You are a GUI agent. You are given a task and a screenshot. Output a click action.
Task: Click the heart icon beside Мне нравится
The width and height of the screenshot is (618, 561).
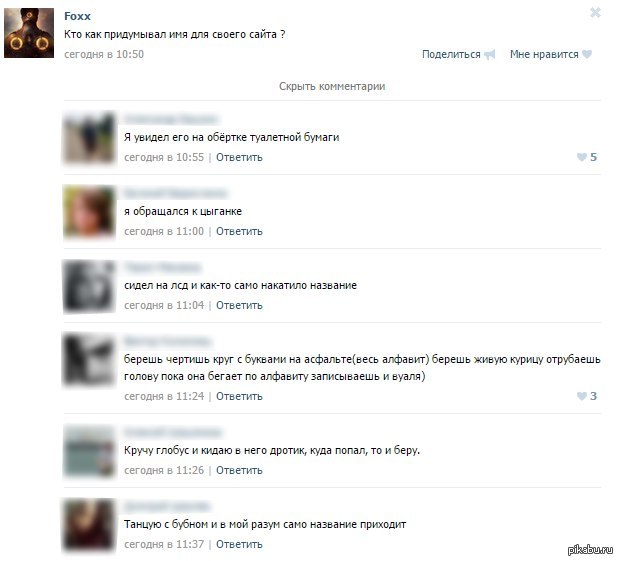click(x=587, y=54)
